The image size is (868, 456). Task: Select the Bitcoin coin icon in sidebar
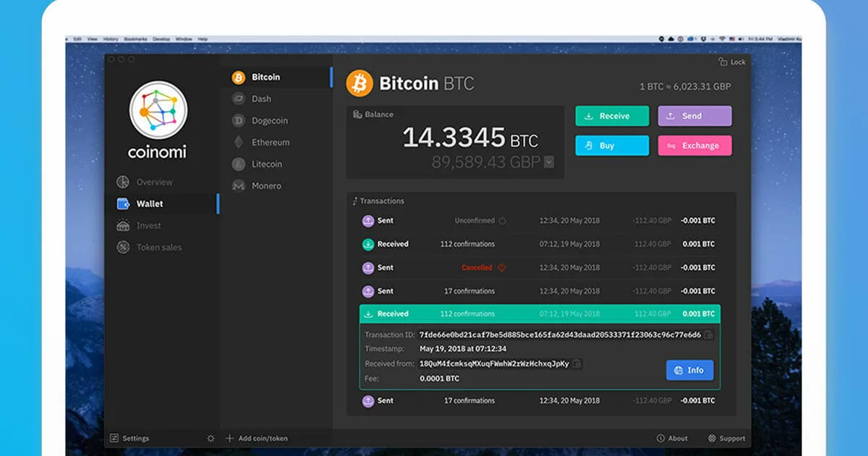click(x=239, y=77)
